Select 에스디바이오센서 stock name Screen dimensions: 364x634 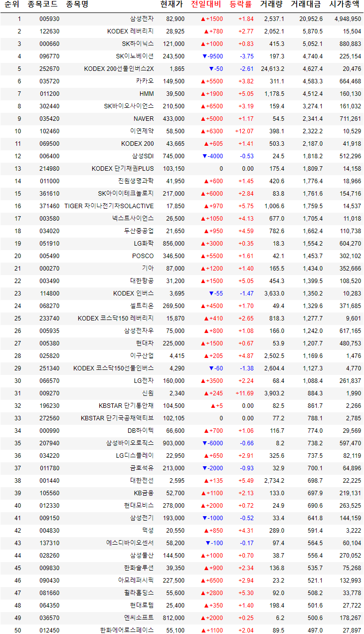click(x=130, y=543)
